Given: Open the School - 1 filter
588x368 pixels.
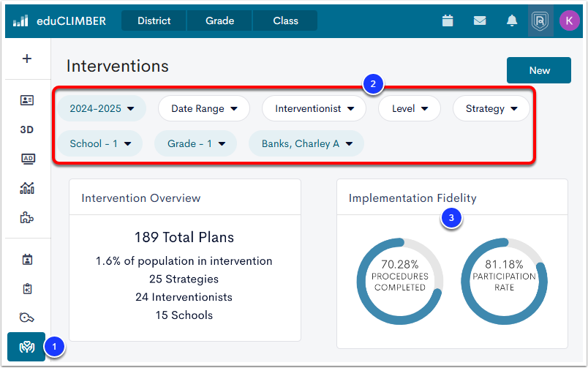Looking at the screenshot, I should coord(100,143).
